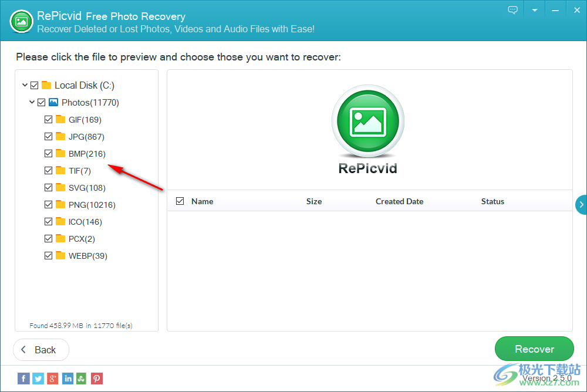Image resolution: width=587 pixels, height=392 pixels.
Task: Minimize the RePicvid window
Action: (x=555, y=11)
